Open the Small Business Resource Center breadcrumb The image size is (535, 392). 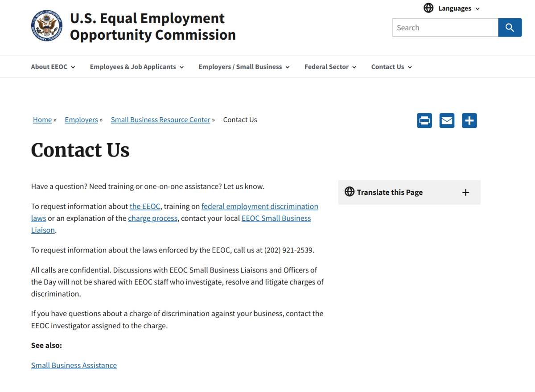click(x=160, y=120)
